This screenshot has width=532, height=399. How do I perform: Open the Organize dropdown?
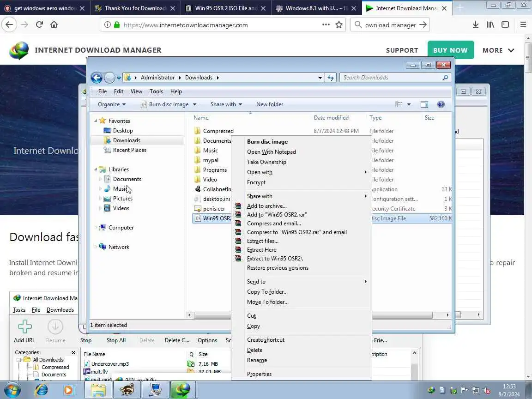click(x=112, y=104)
